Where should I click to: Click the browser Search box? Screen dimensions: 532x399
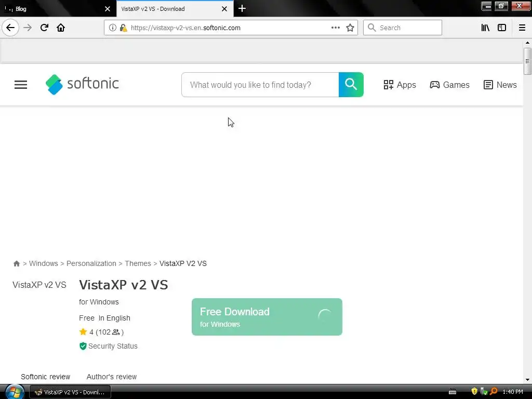coord(403,28)
